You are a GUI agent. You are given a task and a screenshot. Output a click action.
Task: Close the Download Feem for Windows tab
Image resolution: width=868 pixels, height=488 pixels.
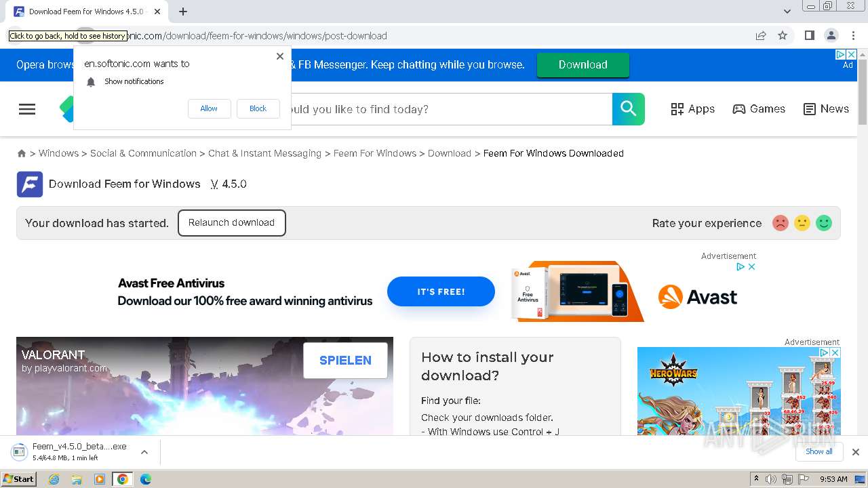click(x=157, y=12)
